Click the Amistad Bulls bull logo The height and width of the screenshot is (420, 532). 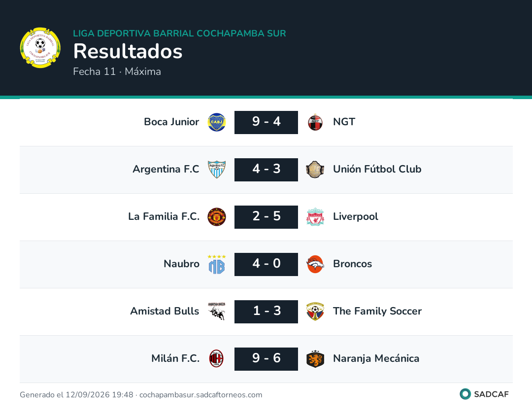216,312
